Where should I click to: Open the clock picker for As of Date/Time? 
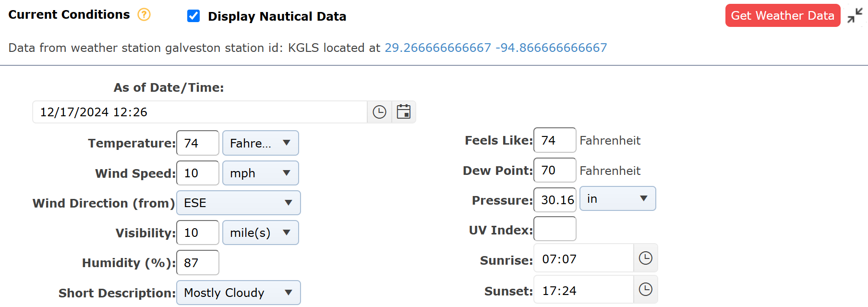tap(379, 111)
